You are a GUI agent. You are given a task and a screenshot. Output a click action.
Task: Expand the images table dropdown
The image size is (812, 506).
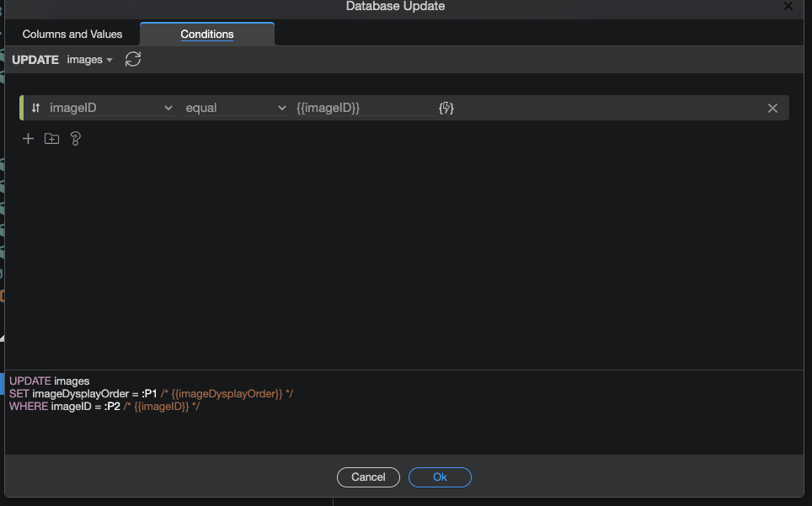pyautogui.click(x=89, y=60)
